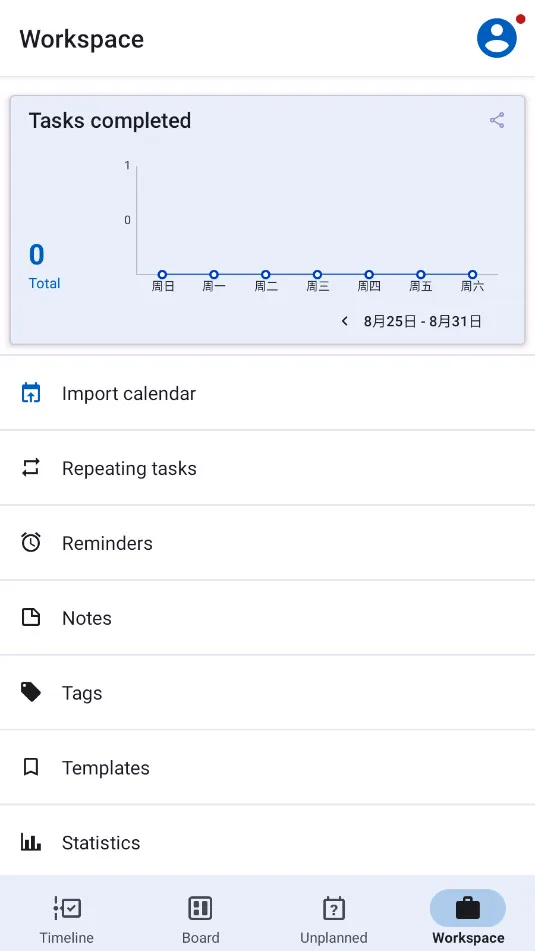Open the Notes list item
This screenshot has height=951, width=535.
point(268,617)
